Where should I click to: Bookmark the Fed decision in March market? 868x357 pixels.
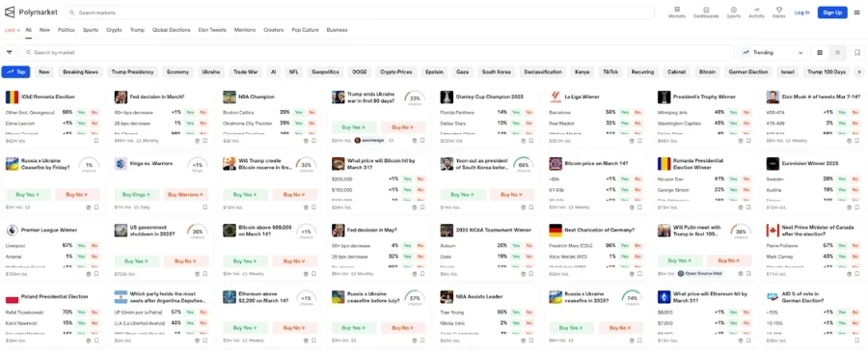204,141
